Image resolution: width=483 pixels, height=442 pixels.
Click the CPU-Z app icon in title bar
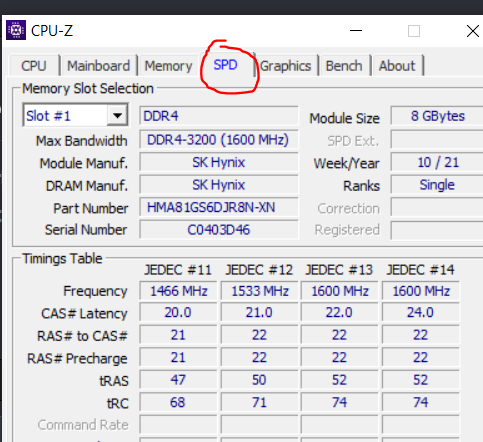(16, 30)
